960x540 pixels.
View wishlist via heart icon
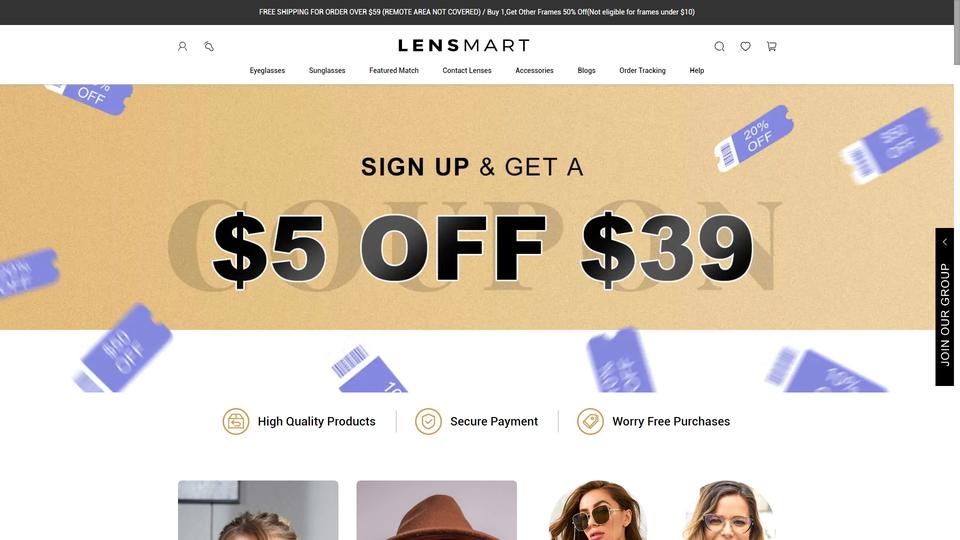[745, 47]
